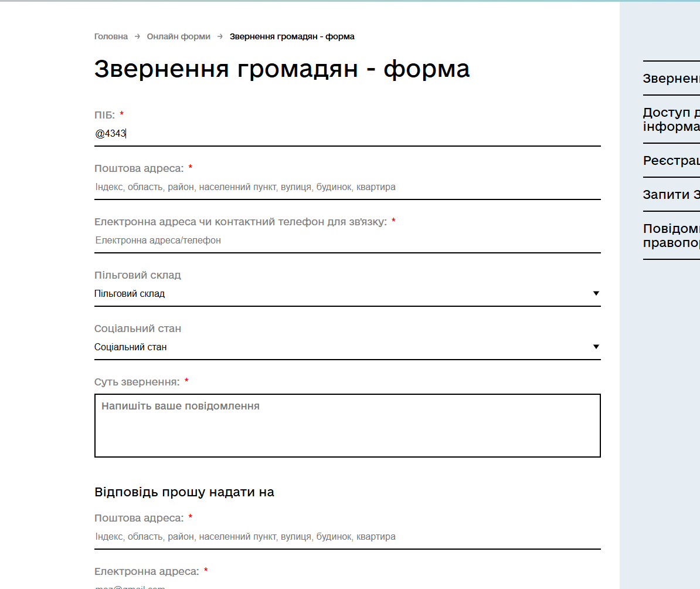Expand the Соціальний стан dropdown arrow
Screen dimensions: 700x589
pyautogui.click(x=596, y=347)
